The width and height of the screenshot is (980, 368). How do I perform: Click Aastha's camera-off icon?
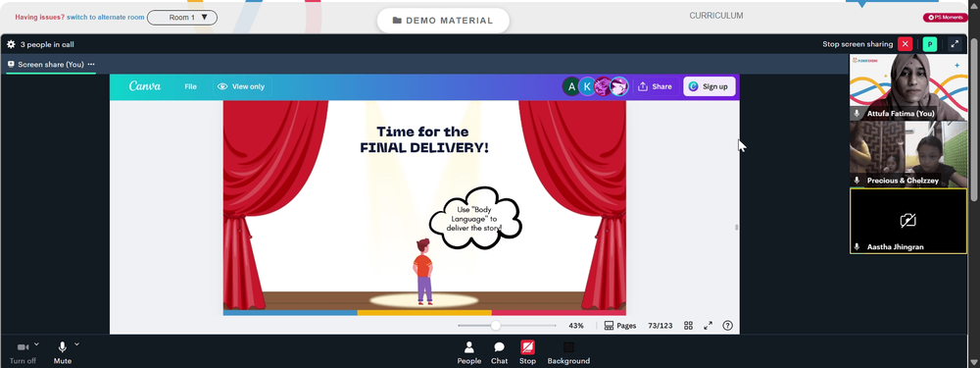[x=908, y=220]
